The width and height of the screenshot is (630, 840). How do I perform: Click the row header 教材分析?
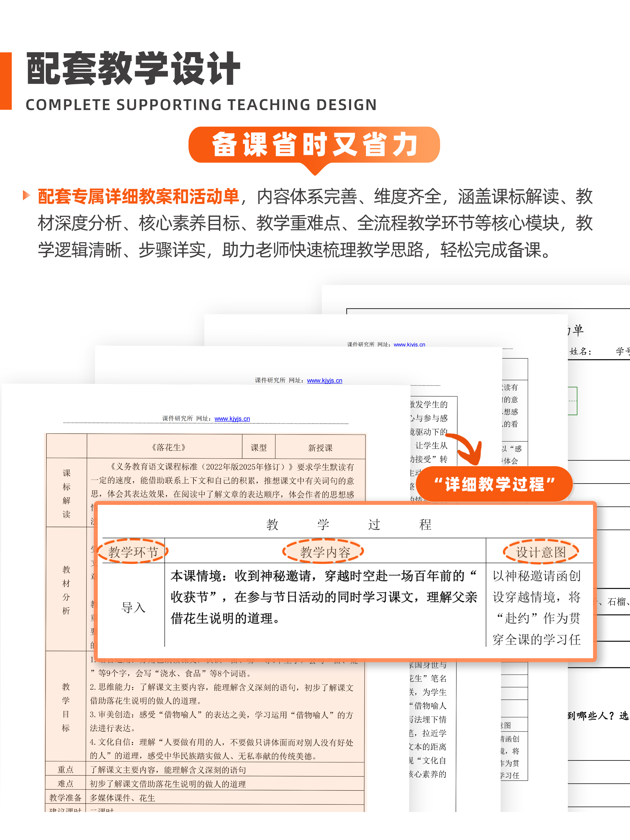coord(66,590)
